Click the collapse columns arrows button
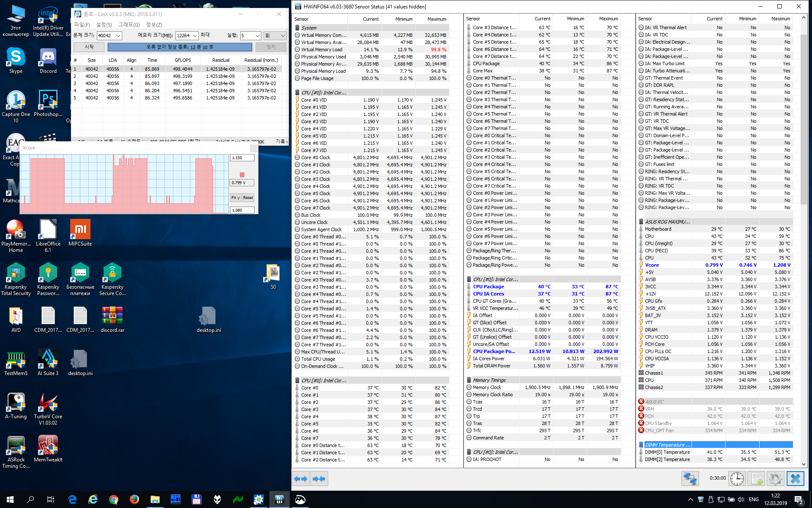 319,479
